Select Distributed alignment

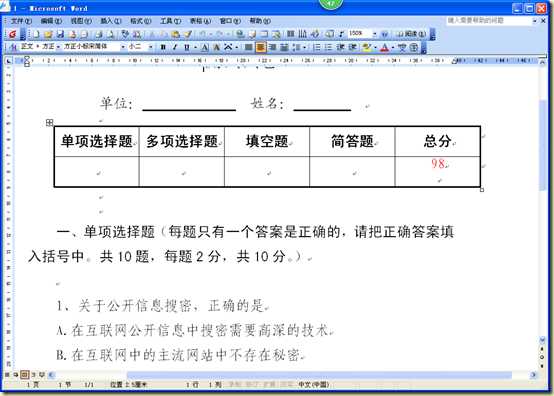pos(284,47)
